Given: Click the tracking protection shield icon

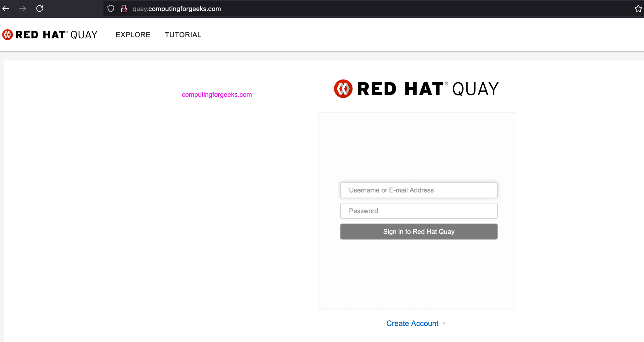Looking at the screenshot, I should [111, 8].
